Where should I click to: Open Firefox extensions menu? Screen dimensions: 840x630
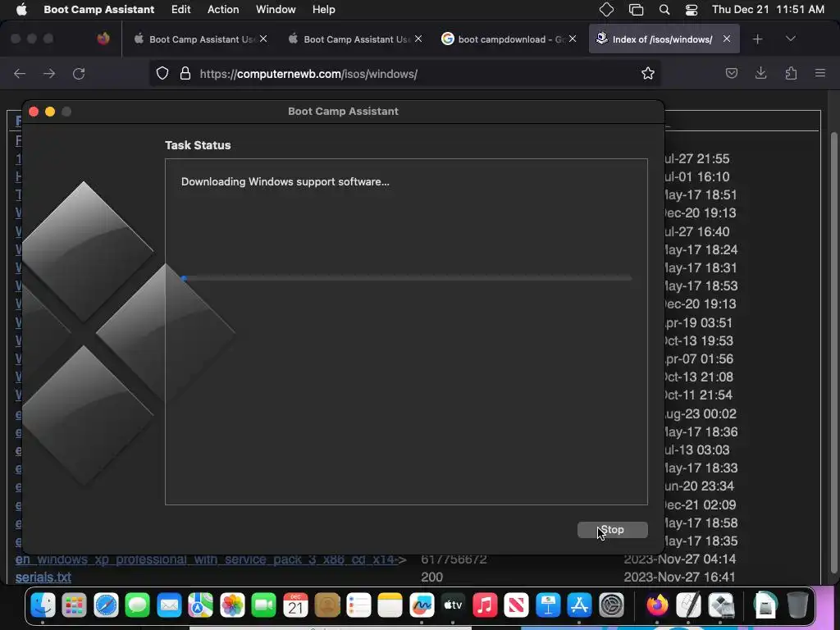(x=791, y=73)
